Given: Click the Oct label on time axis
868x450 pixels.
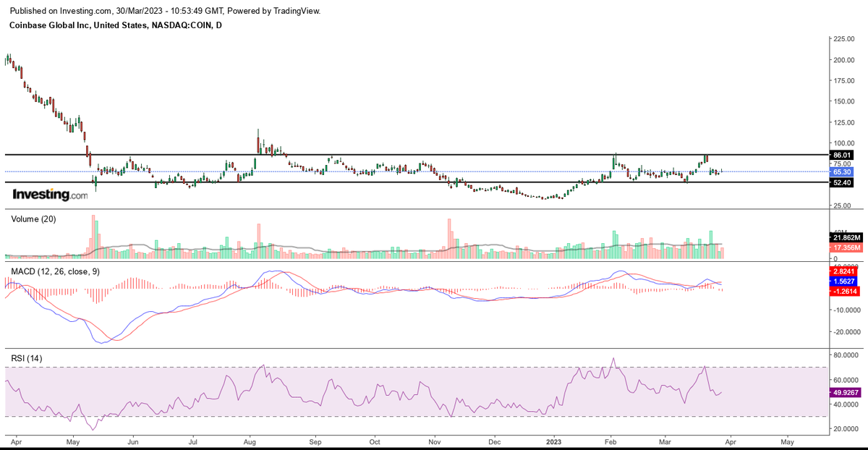Looking at the screenshot, I should pos(375,441).
